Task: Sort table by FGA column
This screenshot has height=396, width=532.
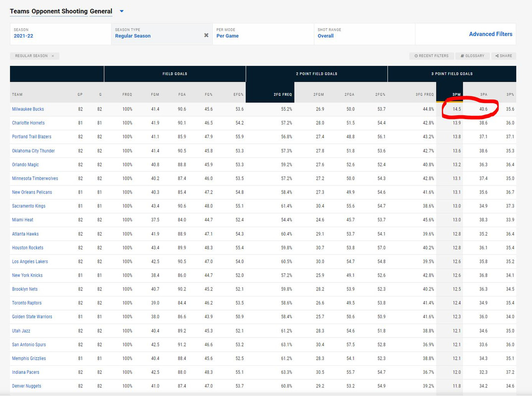Action: 182,95
